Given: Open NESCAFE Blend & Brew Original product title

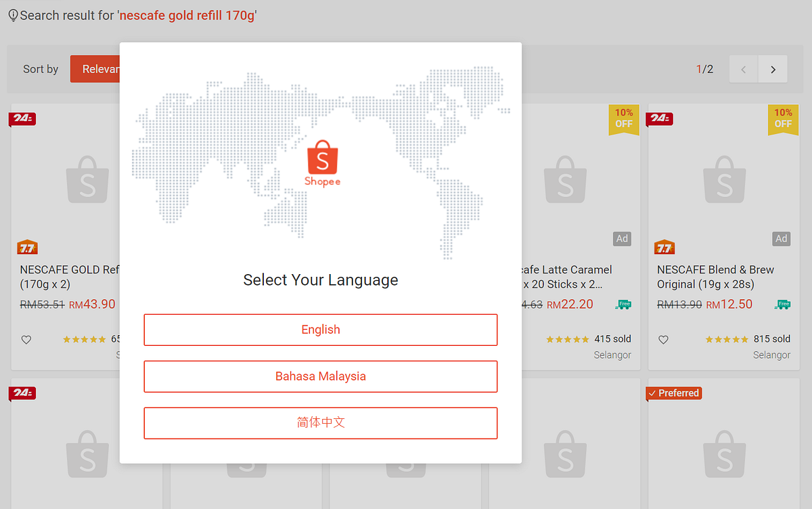Looking at the screenshot, I should (715, 277).
